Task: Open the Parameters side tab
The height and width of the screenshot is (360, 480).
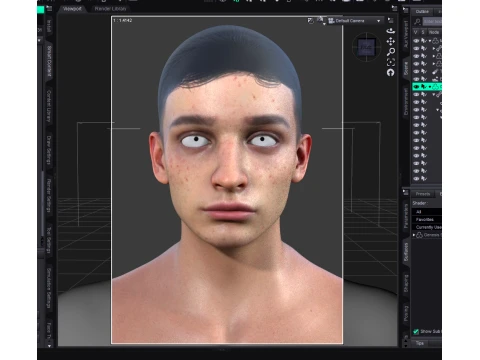Action: point(406,216)
